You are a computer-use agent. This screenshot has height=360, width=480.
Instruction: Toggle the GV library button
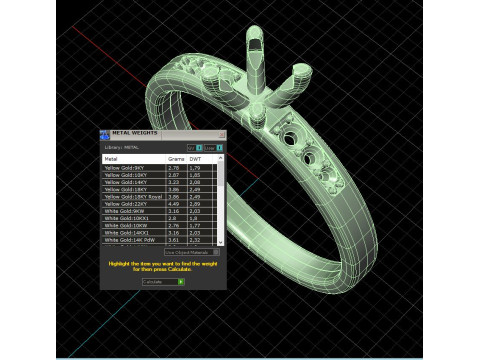pos(195,148)
